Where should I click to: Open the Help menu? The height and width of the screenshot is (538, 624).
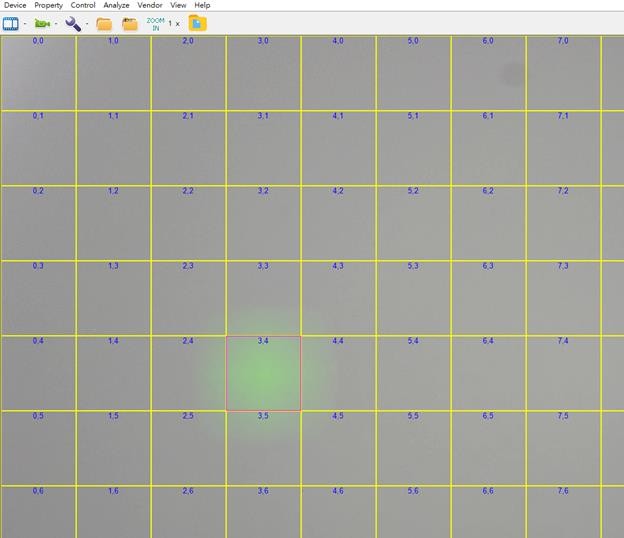(202, 6)
